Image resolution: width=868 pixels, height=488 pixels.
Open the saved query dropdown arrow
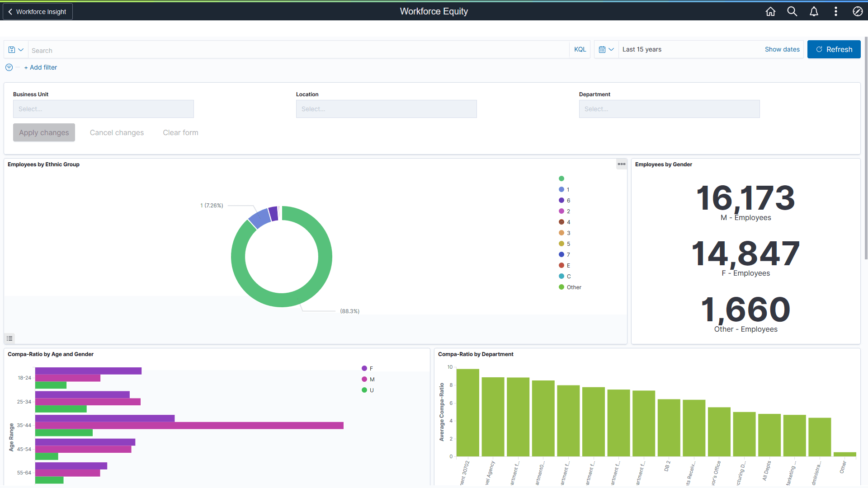click(x=20, y=49)
